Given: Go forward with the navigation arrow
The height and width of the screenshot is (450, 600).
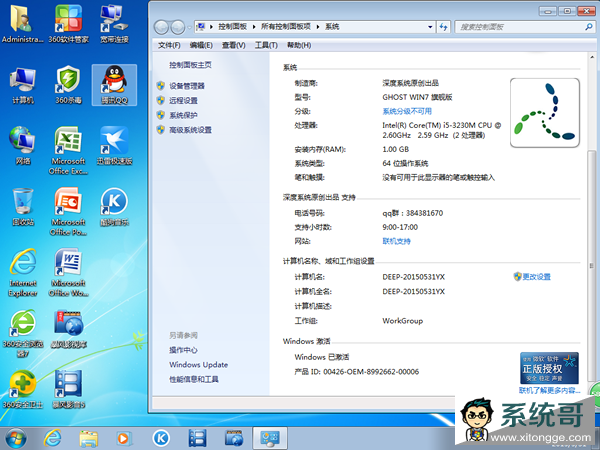Looking at the screenshot, I should (x=178, y=27).
